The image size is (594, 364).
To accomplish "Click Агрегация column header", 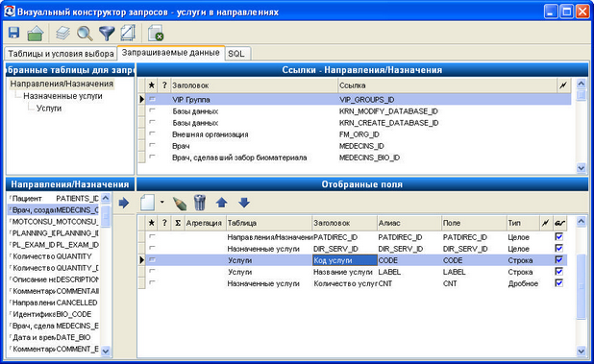I will pyautogui.click(x=205, y=223).
